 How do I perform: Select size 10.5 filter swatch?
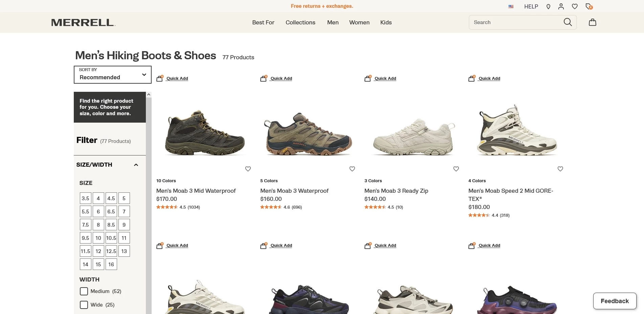111,238
